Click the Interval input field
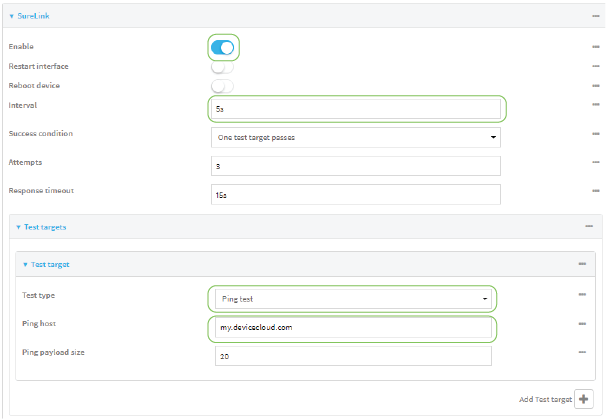606x419 pixels. point(355,108)
